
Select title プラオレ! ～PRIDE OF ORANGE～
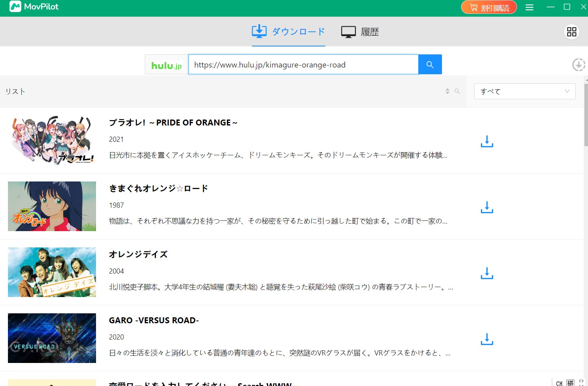(173, 123)
